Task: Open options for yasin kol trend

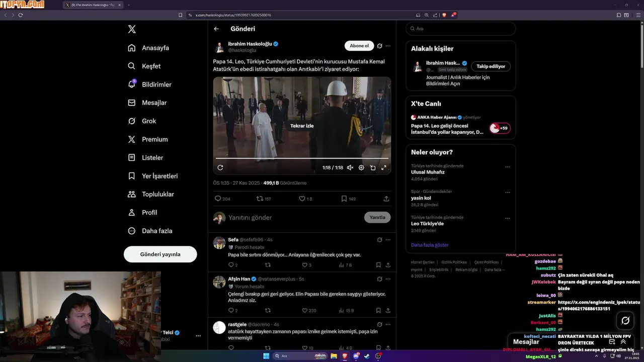Action: point(507,193)
